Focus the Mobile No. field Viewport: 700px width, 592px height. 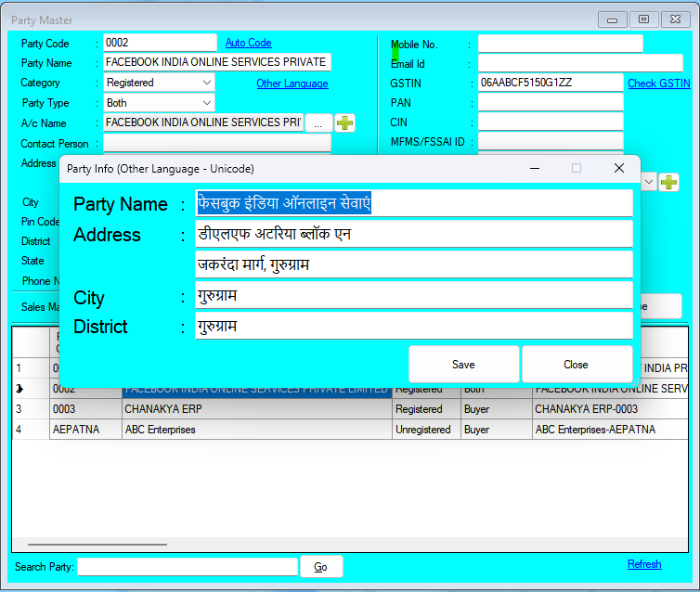(560, 44)
